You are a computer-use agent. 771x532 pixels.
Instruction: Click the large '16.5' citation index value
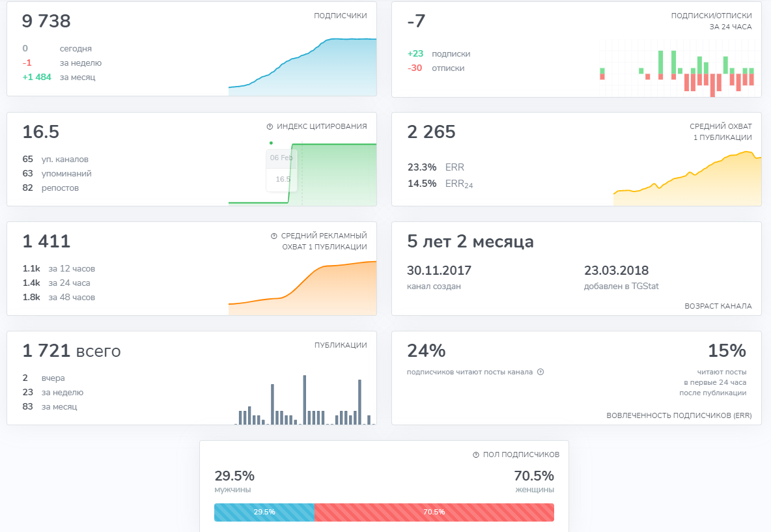(x=41, y=132)
